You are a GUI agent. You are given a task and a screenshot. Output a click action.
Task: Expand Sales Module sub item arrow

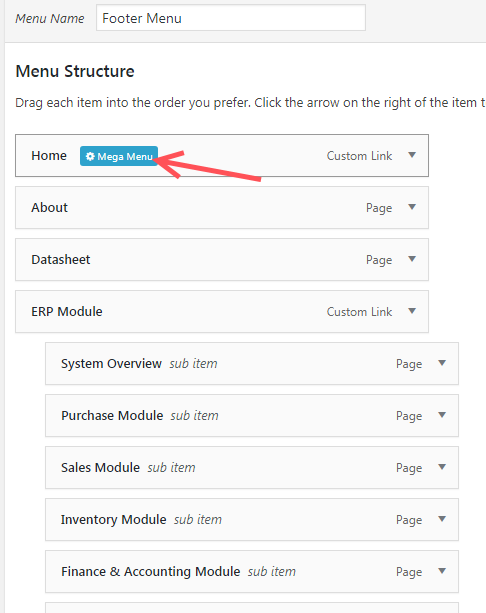click(x=442, y=467)
